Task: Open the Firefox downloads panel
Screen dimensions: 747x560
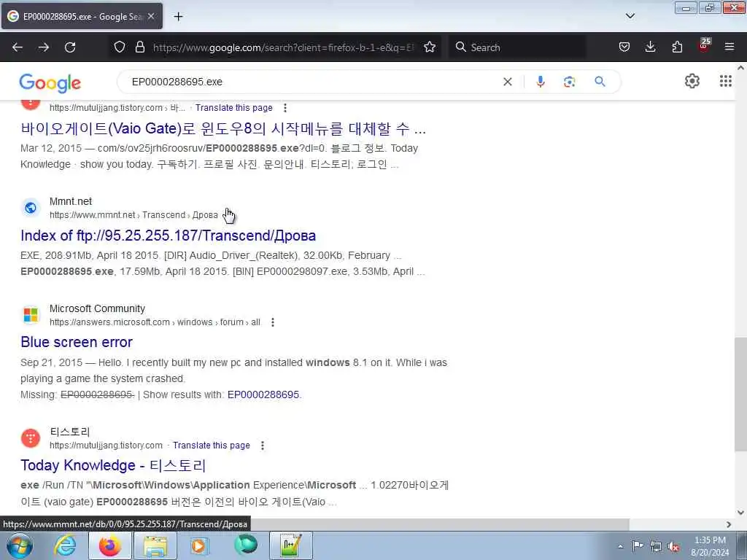Action: [x=650, y=47]
